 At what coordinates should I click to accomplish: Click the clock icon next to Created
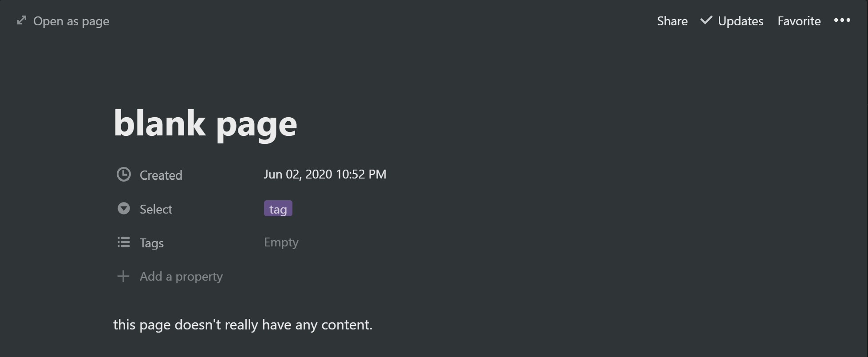[x=124, y=175]
